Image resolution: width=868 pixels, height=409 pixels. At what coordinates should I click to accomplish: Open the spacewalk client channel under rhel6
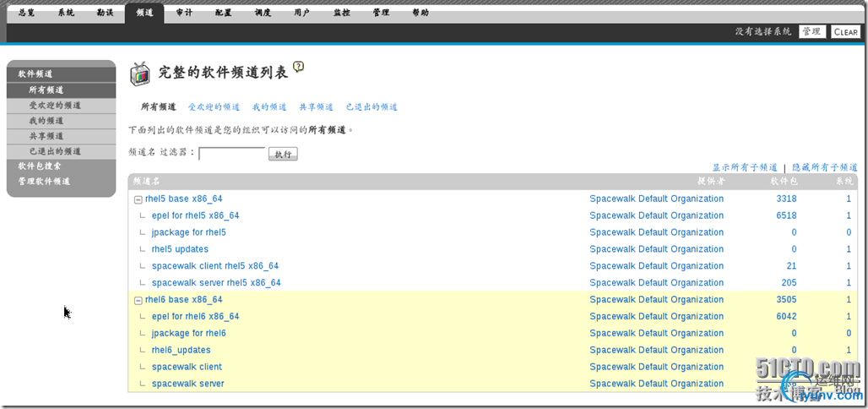[x=187, y=367]
